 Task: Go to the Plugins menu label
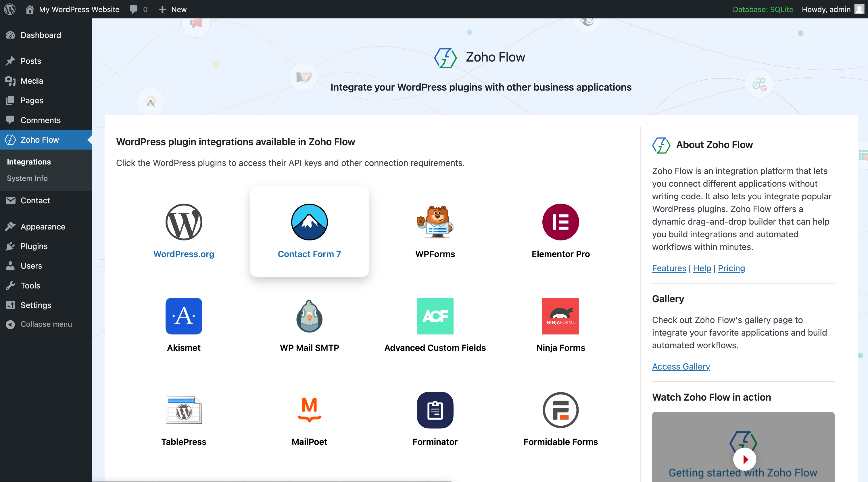tap(34, 246)
